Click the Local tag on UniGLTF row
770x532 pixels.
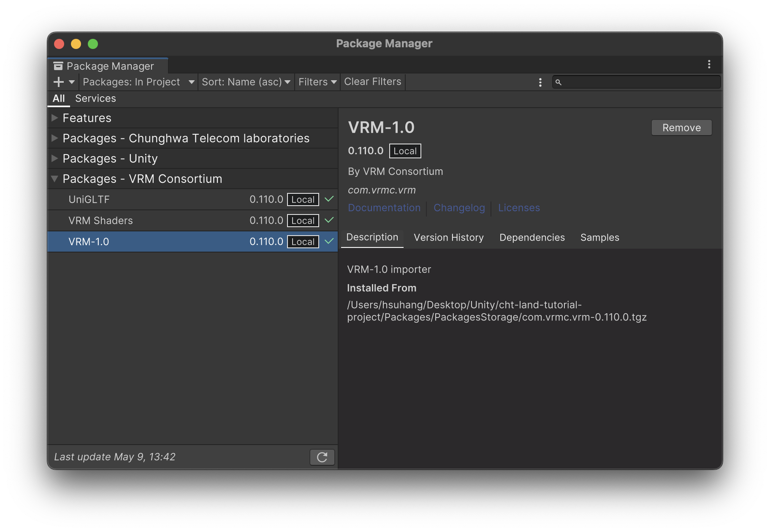pos(303,199)
